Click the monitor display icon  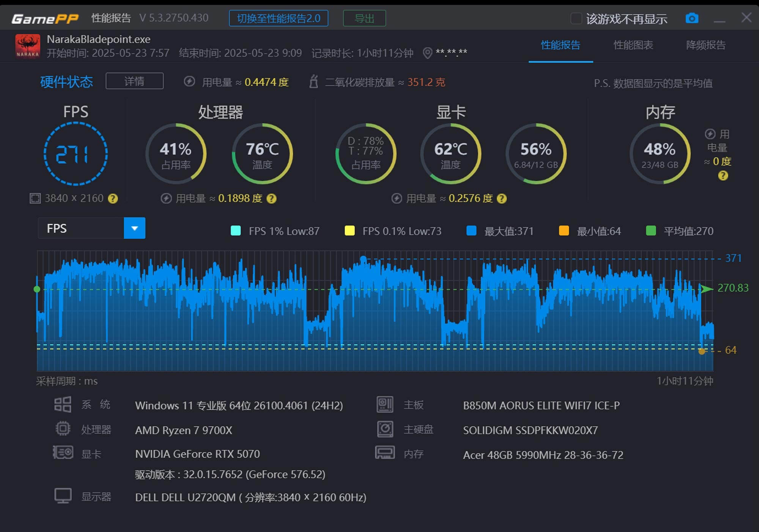click(x=63, y=496)
